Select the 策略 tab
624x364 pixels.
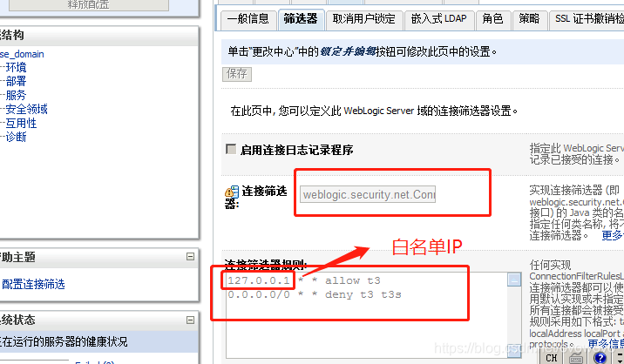[x=529, y=18]
